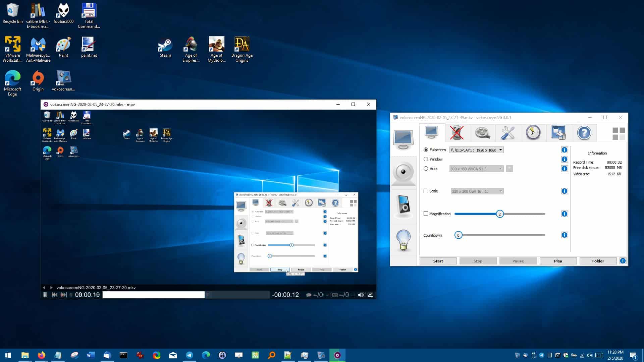Image resolution: width=644 pixels, height=362 pixels.
Task: Select the Fullscreen radio button in vokoscreen
Action: tap(426, 149)
